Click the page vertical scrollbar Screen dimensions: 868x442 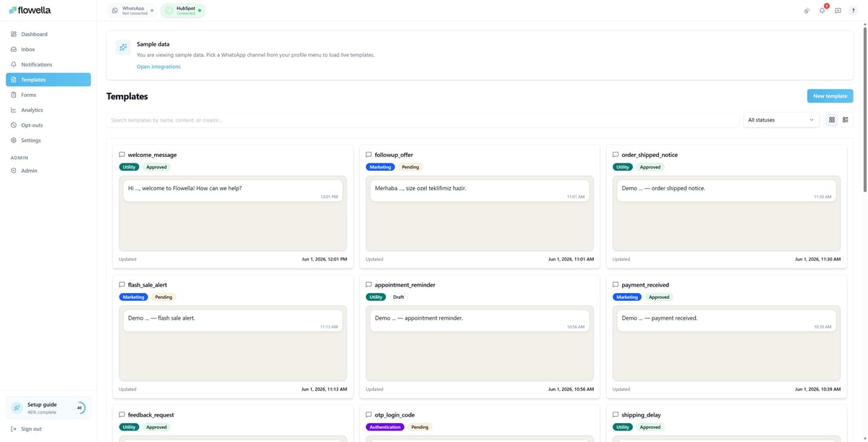[865, 109]
